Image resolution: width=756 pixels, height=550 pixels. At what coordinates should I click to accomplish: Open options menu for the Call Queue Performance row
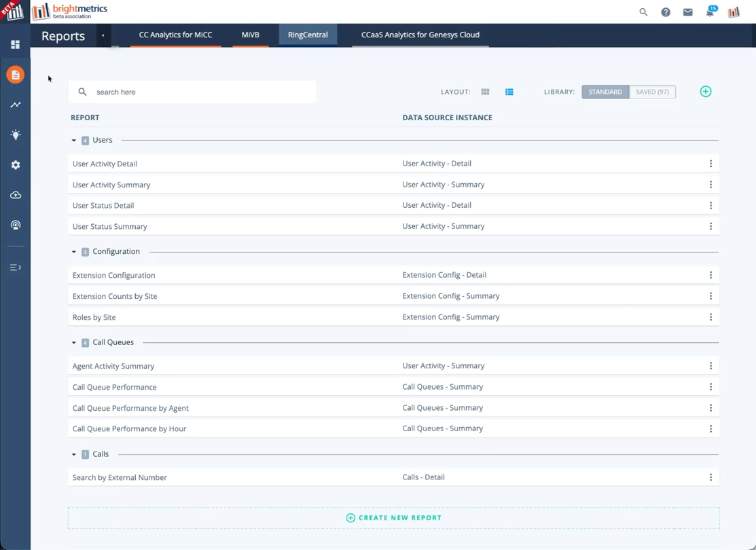pyautogui.click(x=710, y=386)
